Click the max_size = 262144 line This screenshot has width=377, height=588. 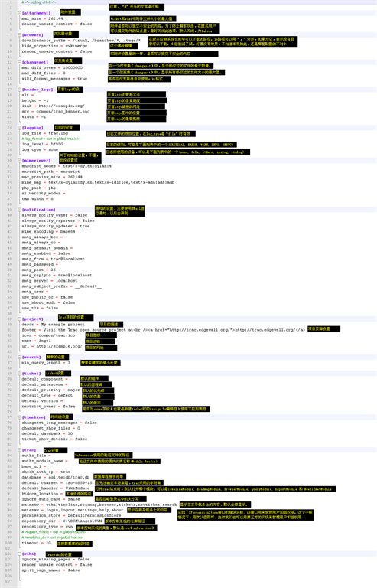pos(42,18)
